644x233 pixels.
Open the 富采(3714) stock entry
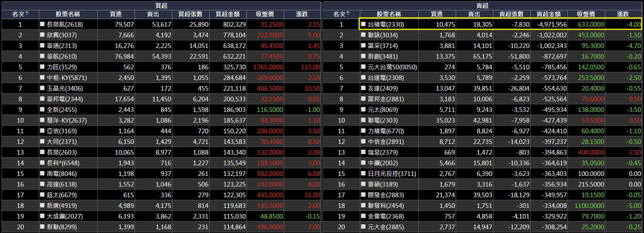[383, 46]
